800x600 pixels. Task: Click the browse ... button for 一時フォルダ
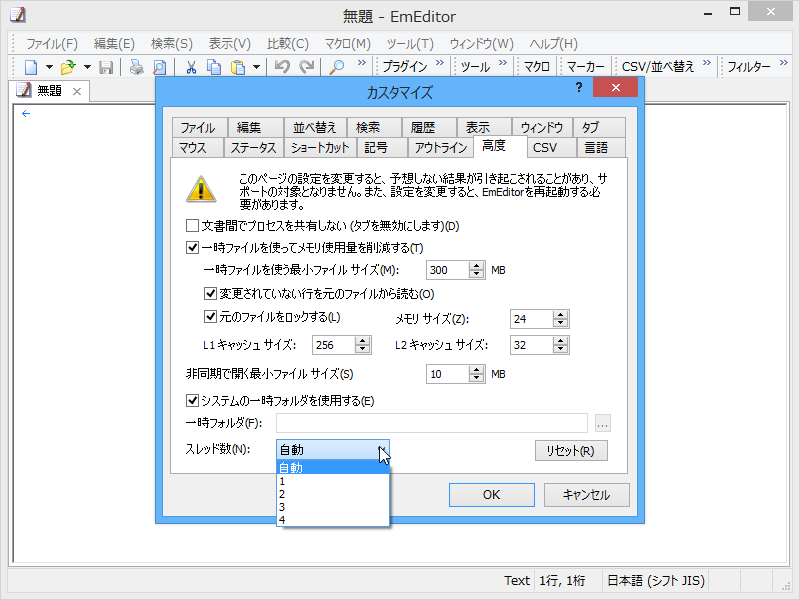tap(603, 423)
